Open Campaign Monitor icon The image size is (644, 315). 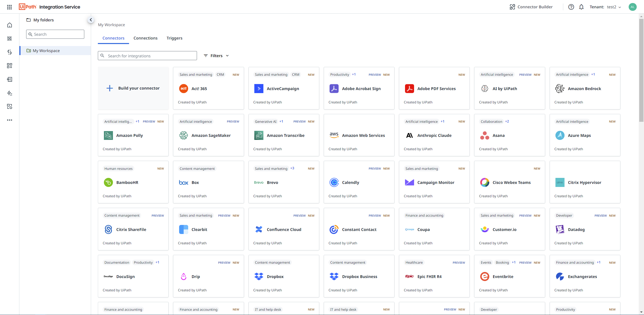(x=409, y=182)
